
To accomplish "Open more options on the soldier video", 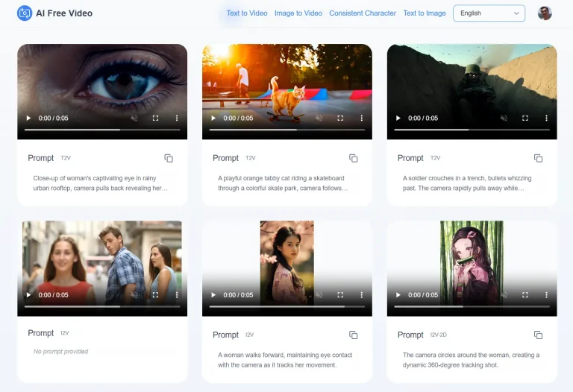I will (x=546, y=118).
